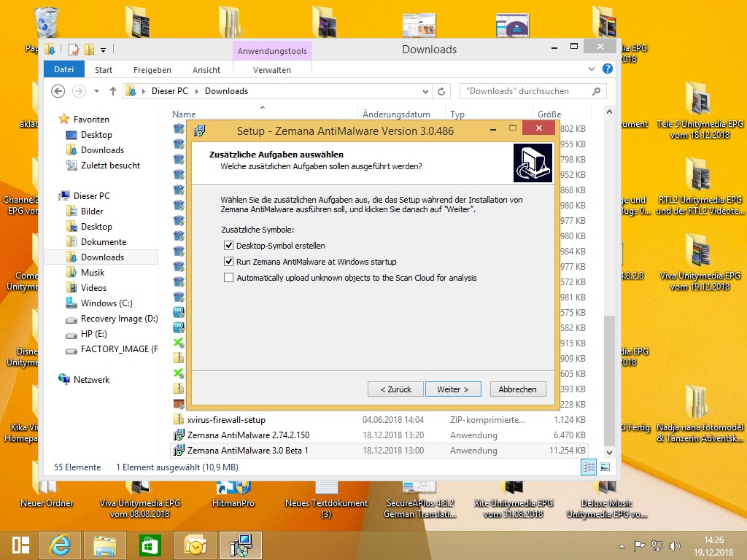Screen dimensions: 747x560
Task: Open Explorer help icon
Action: pyautogui.click(x=608, y=69)
